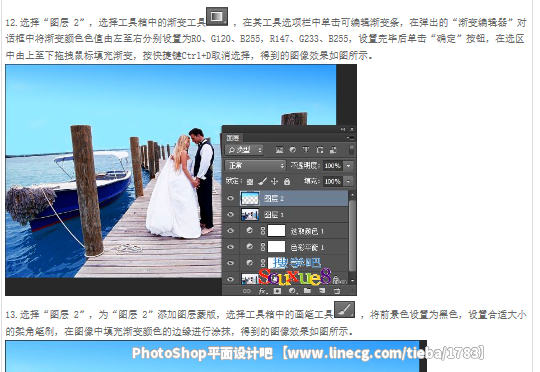540x372 pixels.
Task: Open the fill slider arrow
Action: tap(349, 181)
